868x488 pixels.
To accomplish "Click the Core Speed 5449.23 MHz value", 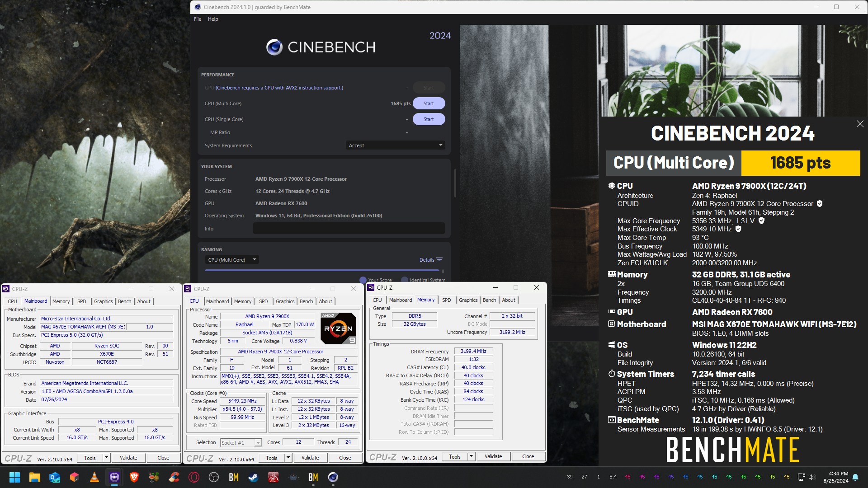I will pyautogui.click(x=242, y=401).
